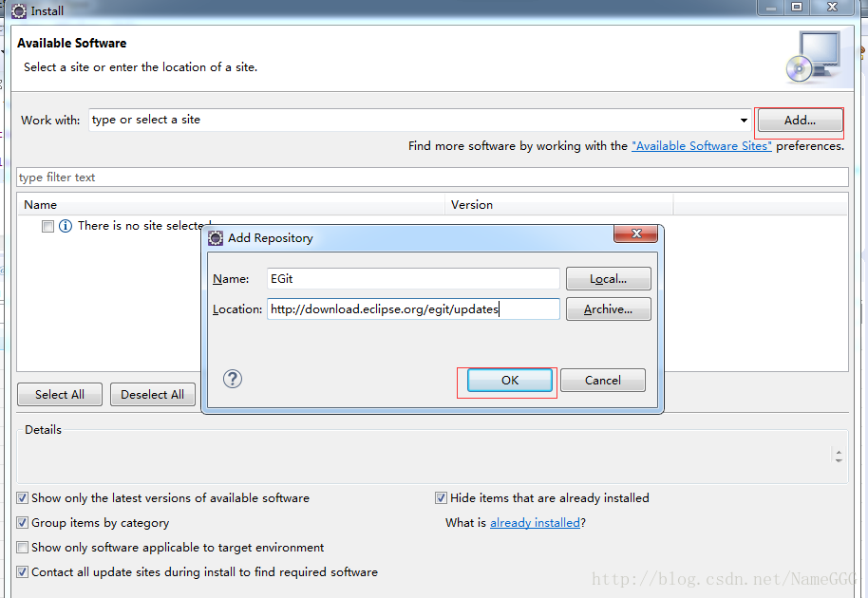Toggle Hide items already installed checkbox

tap(441, 498)
